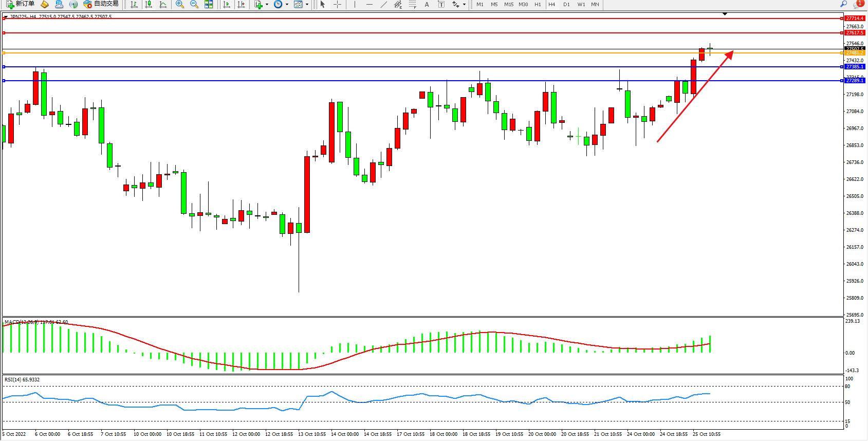Toggle AutoTrading (自动交易) button
The image size is (868, 441).
[x=101, y=4]
